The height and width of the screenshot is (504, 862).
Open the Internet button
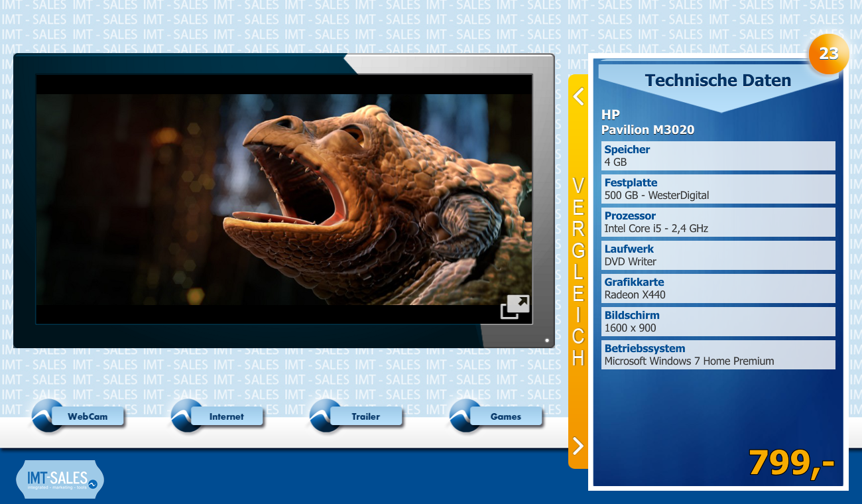pyautogui.click(x=226, y=416)
